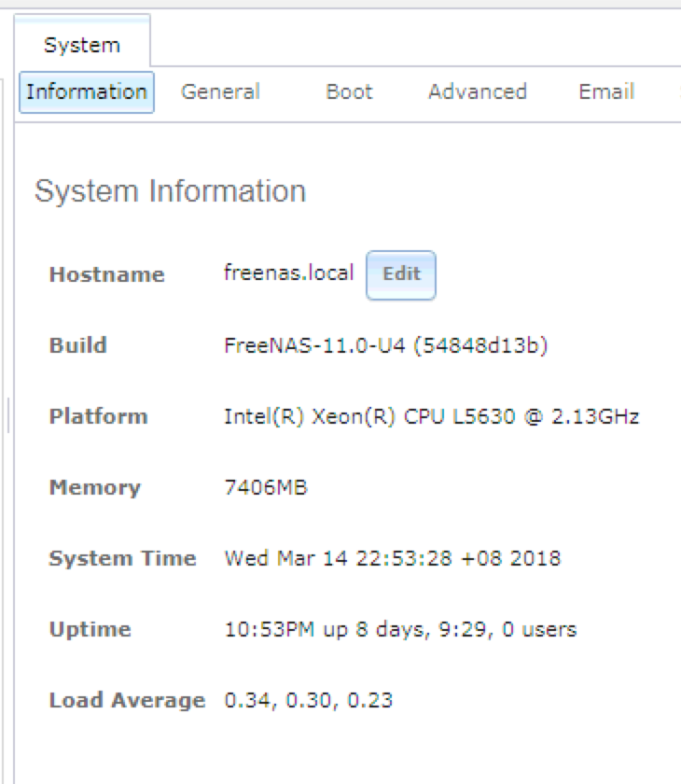Viewport: 681px width, 784px height.
Task: Click the Edit hostname button
Action: click(x=401, y=275)
